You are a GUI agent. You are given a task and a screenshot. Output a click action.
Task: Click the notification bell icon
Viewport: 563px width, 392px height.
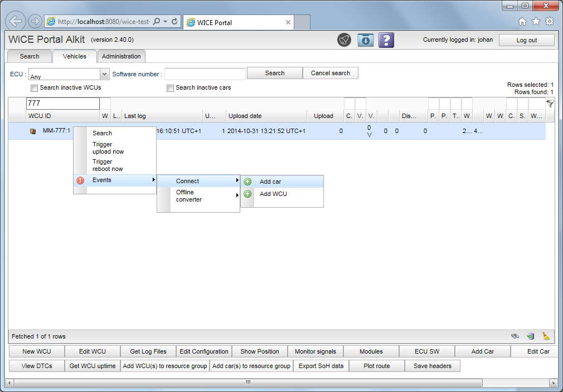pyautogui.click(x=344, y=40)
